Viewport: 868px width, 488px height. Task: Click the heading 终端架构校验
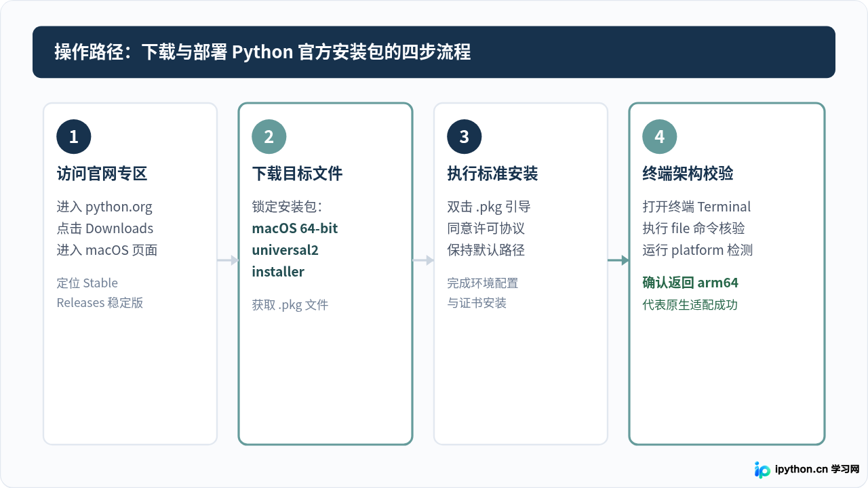coord(688,174)
